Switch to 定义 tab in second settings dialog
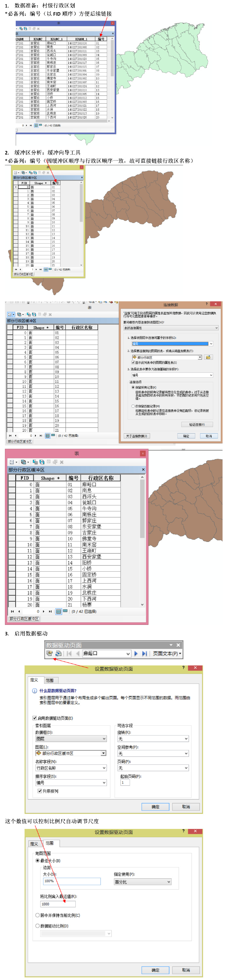The height and width of the screenshot is (980, 226). [34, 843]
